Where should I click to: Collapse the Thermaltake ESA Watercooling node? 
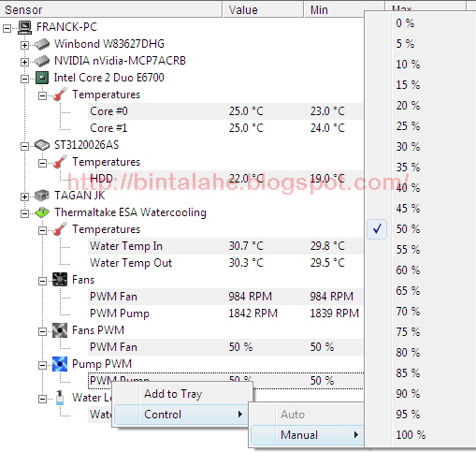pyautogui.click(x=24, y=214)
